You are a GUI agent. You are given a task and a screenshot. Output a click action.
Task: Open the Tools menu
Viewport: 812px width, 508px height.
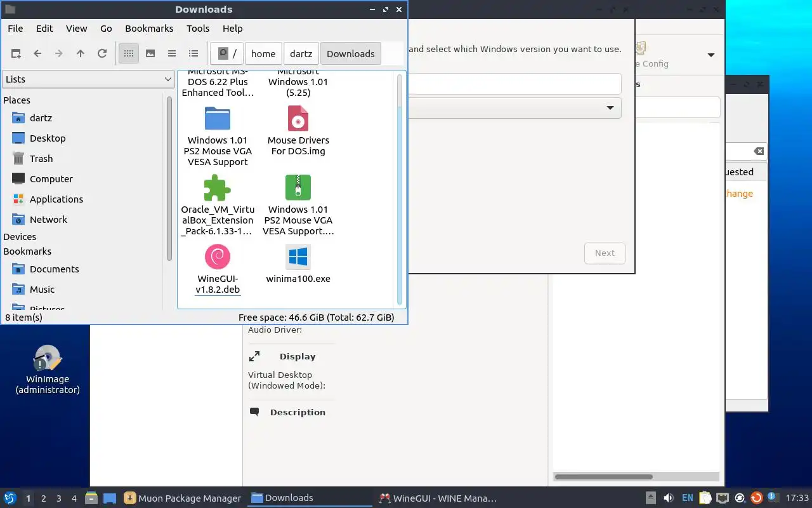pyautogui.click(x=198, y=29)
